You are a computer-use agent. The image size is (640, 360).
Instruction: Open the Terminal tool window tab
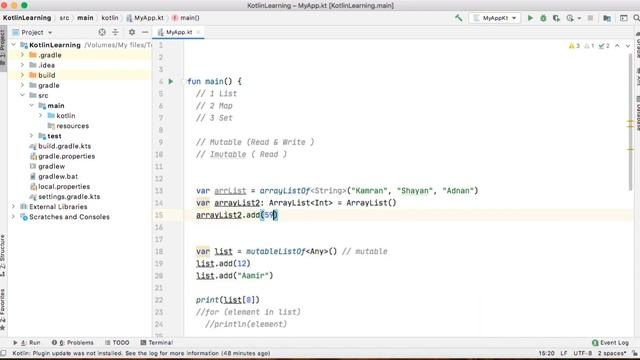click(x=157, y=343)
